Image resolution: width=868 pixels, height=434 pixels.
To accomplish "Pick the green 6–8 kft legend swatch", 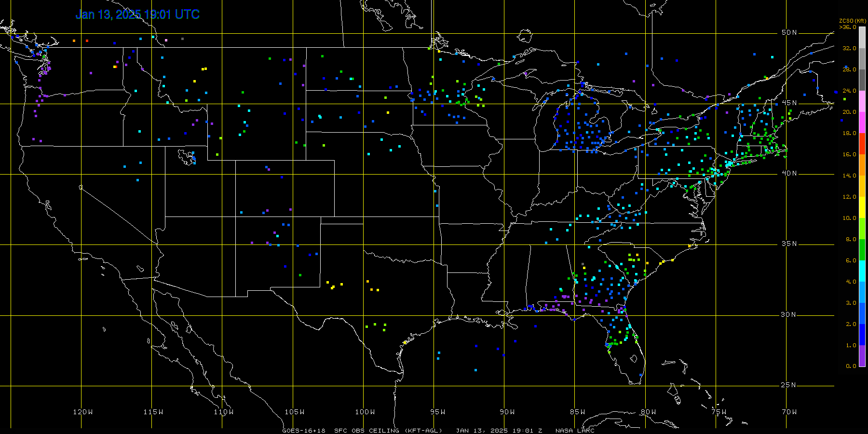I will tap(862, 250).
